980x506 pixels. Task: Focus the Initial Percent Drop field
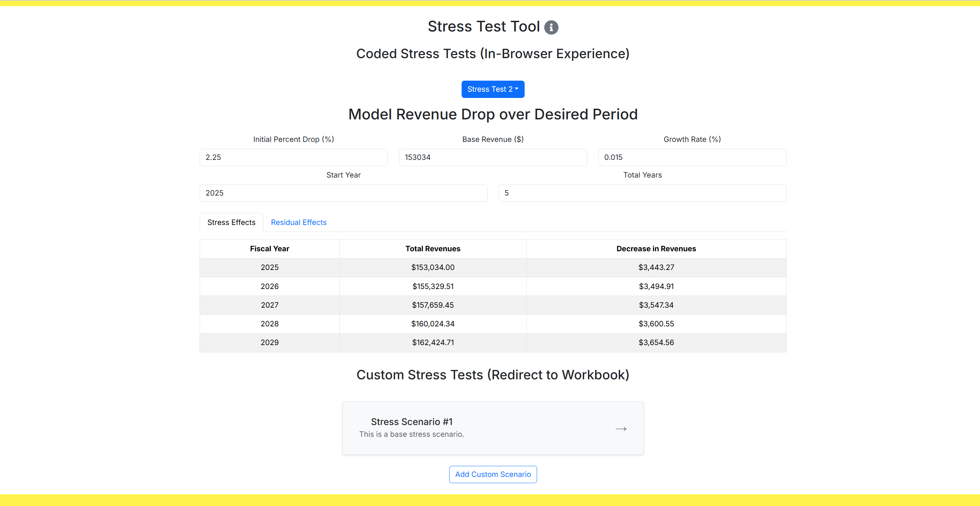293,157
